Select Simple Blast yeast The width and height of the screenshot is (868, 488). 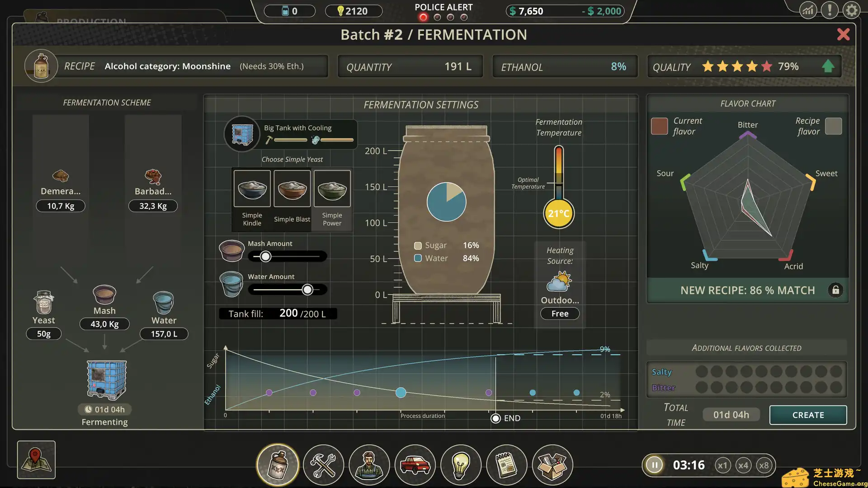292,189
